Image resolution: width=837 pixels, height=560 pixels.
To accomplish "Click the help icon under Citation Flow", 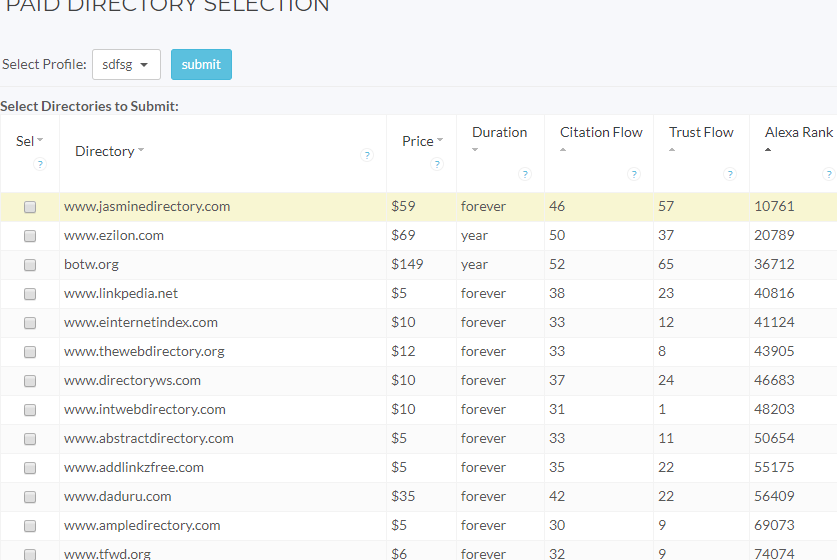I will coord(633,174).
